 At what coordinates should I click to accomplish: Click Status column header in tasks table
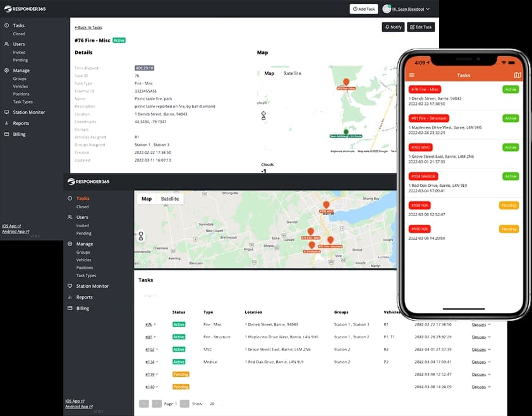(x=179, y=312)
